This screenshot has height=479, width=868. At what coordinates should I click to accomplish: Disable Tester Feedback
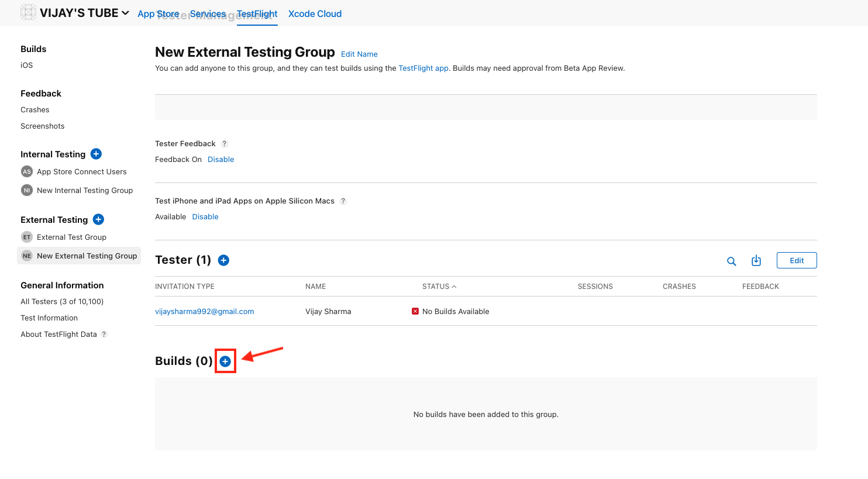coord(221,159)
